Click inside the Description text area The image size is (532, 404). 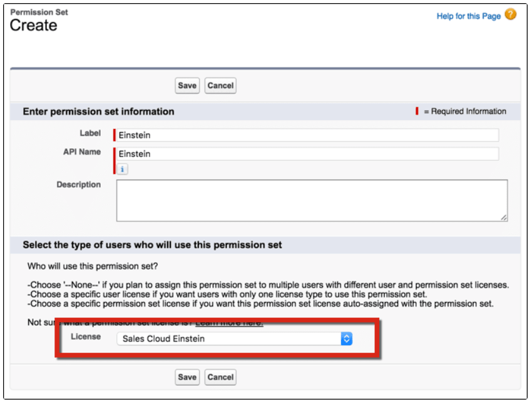pos(312,200)
